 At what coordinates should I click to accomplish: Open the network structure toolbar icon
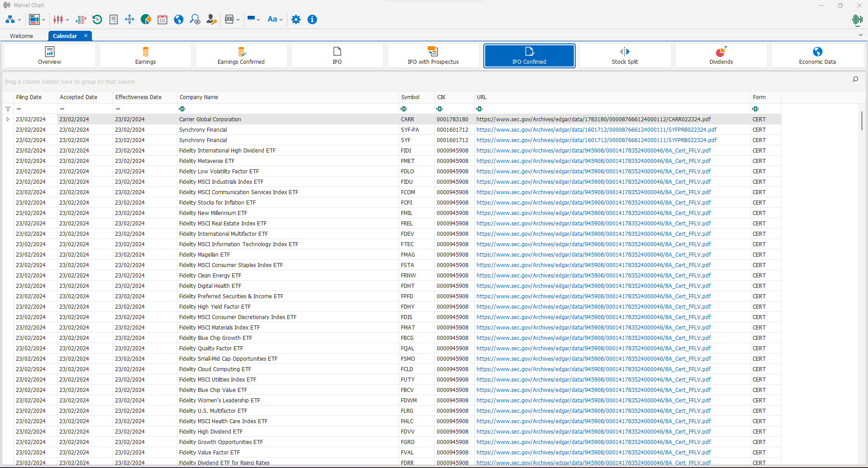pyautogui.click(x=10, y=19)
